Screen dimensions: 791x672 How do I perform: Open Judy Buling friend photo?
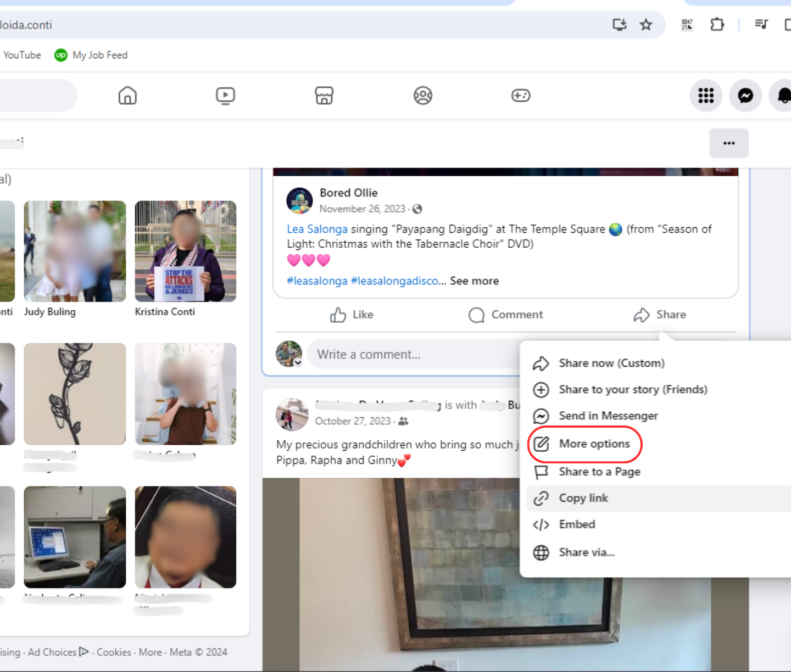(x=75, y=251)
